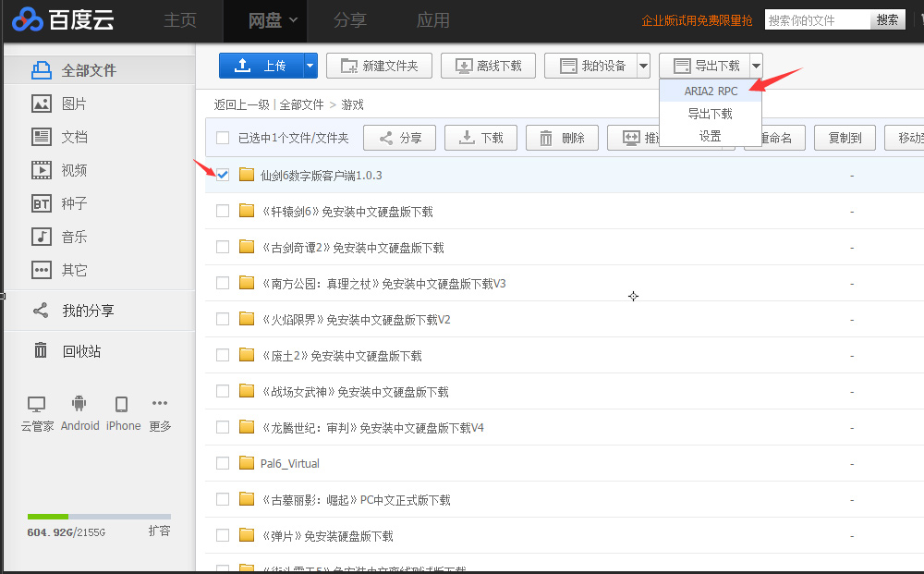Click the Android device icon

tap(79, 404)
